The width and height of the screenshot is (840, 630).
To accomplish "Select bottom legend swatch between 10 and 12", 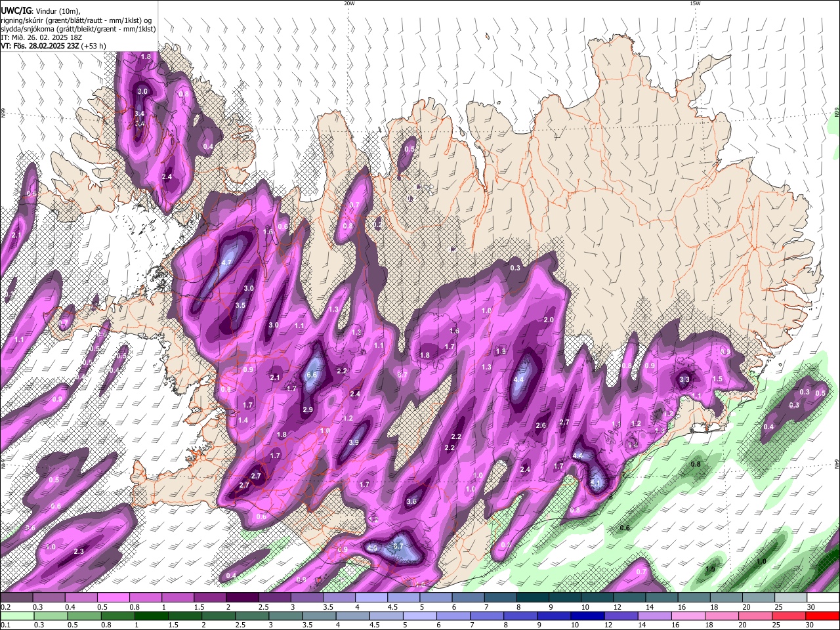I will point(589,616).
